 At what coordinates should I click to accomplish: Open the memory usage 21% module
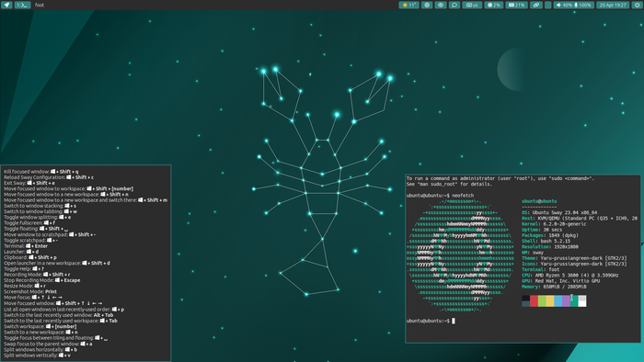tap(517, 5)
